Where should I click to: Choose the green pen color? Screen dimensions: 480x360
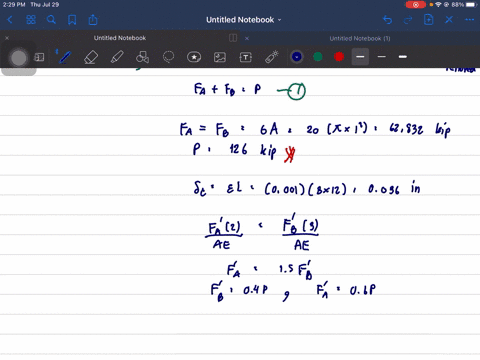tap(318, 57)
